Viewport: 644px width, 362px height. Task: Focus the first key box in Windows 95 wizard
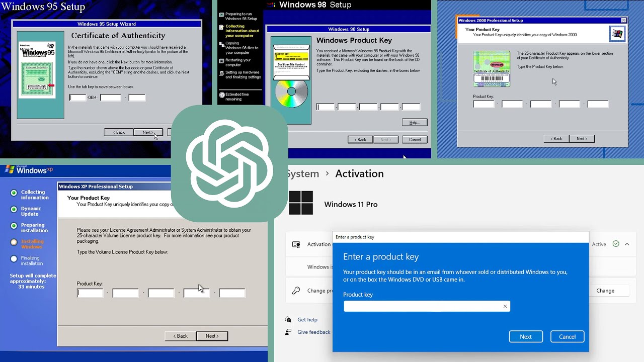pyautogui.click(x=78, y=98)
